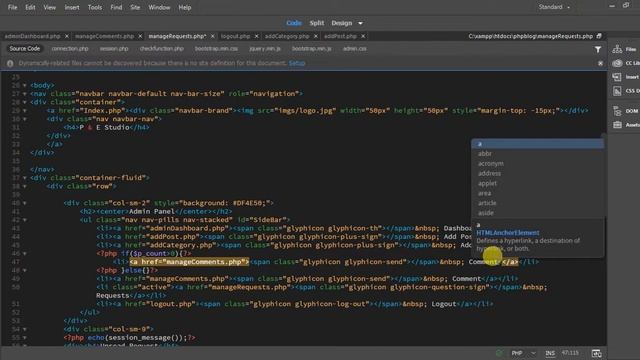Viewport: 640px width, 360px height.
Task: Open the real-time preview icon in status bar
Action: point(596,353)
